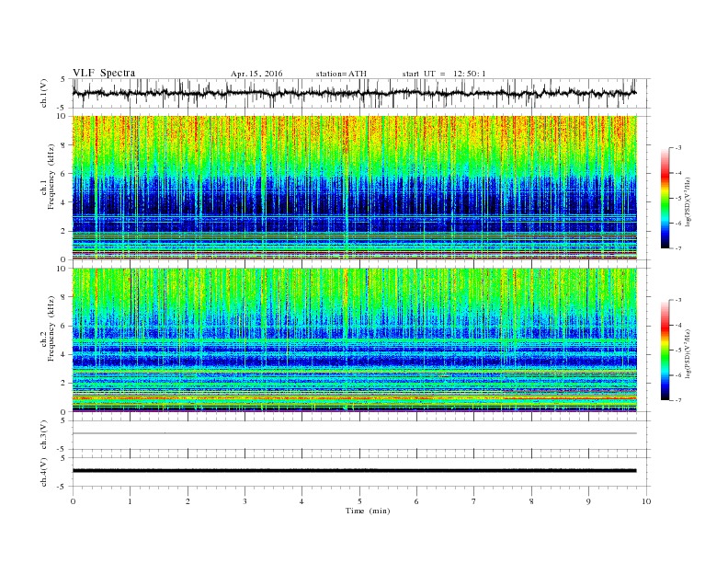The image size is (728, 563).
Task: Click the time axis tick label '5'
Action: (359, 501)
